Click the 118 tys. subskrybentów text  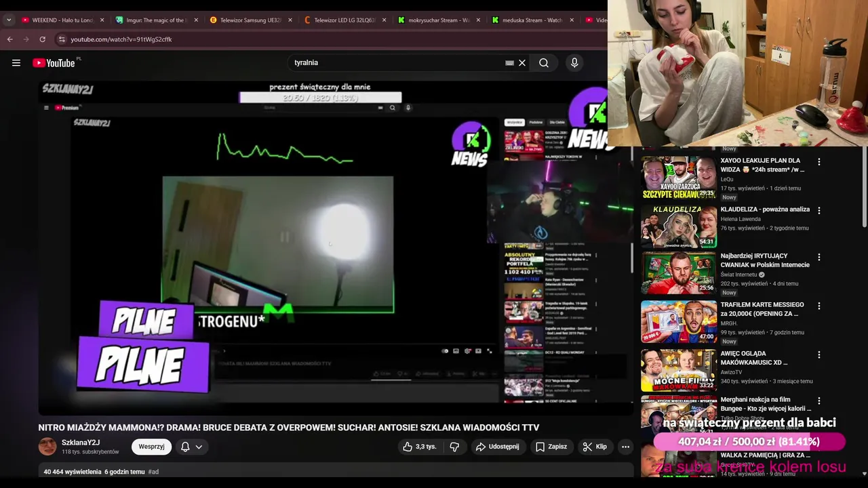point(90,452)
